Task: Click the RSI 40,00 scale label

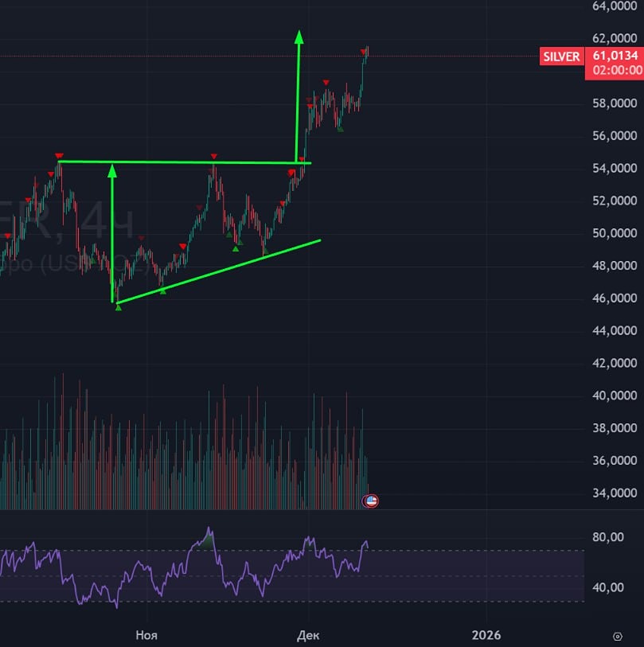Action: 607,587
